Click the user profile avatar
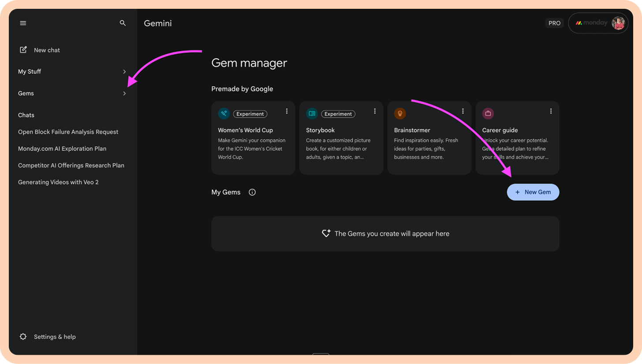Viewport: 642px width, 364px height. pos(618,23)
